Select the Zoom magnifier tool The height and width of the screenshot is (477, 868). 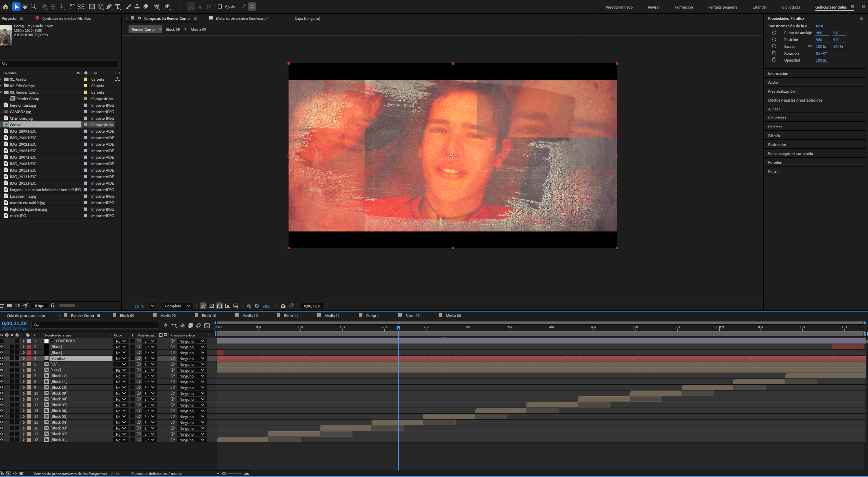coord(34,6)
